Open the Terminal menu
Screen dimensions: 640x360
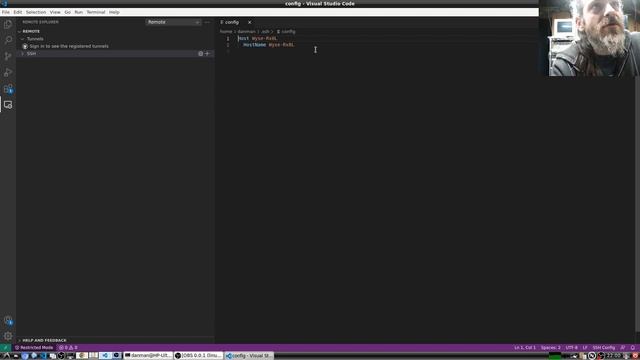click(96, 12)
